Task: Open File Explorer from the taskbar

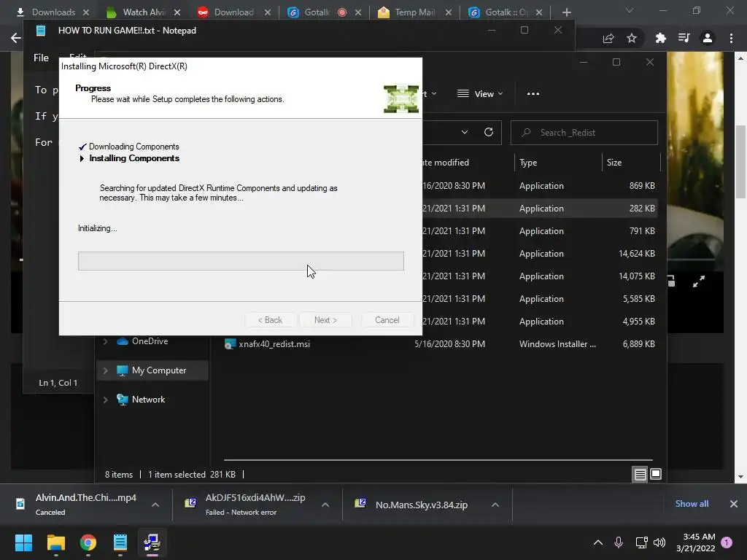Action: pyautogui.click(x=55, y=542)
